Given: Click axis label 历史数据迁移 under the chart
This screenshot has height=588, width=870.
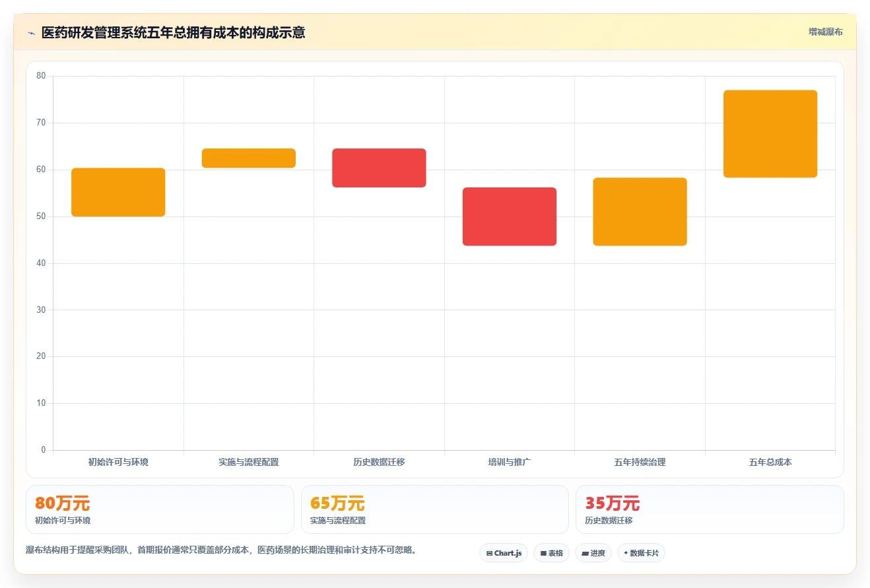Looking at the screenshot, I should click(x=379, y=462).
